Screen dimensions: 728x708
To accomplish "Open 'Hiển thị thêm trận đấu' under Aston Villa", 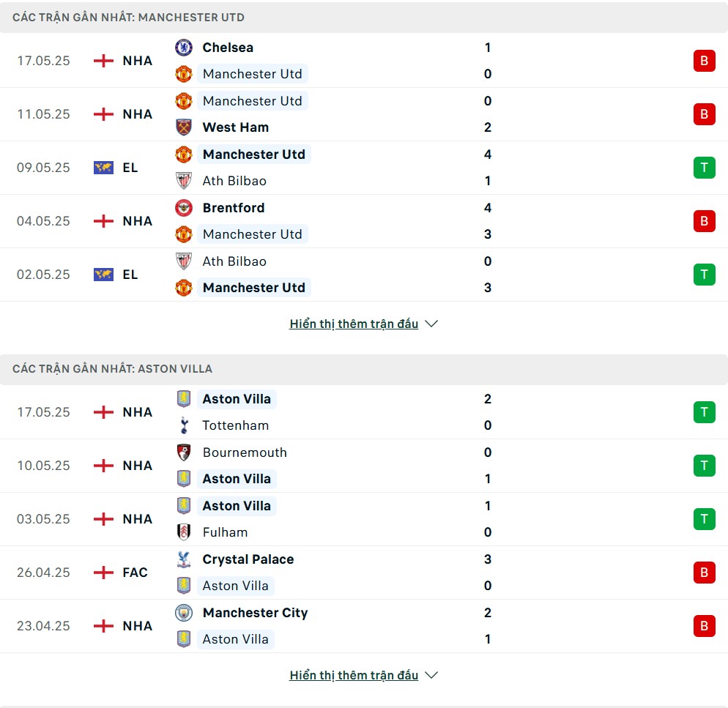I will coord(354,675).
